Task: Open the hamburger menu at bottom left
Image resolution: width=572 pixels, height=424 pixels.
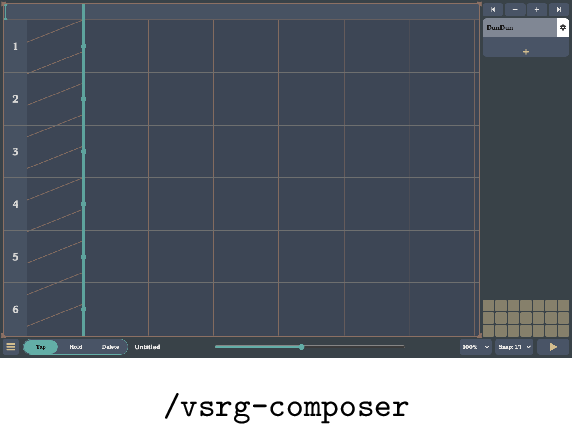Action: 11,347
